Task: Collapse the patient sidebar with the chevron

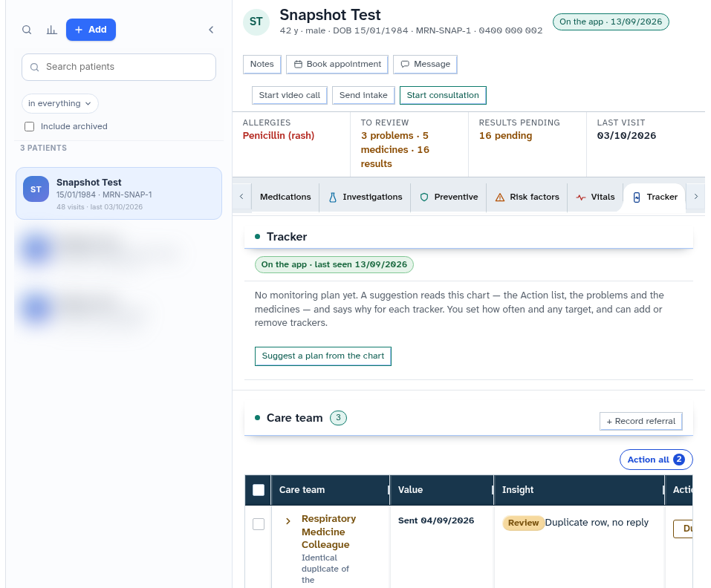Action: pyautogui.click(x=211, y=30)
